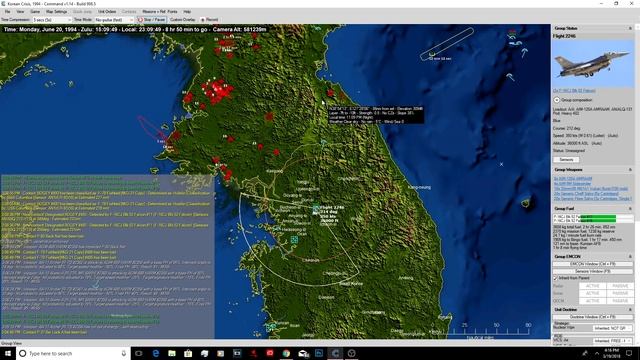Viewport: 640px width, 360px height.
Task: Open the Game menu
Action: [x=35, y=11]
